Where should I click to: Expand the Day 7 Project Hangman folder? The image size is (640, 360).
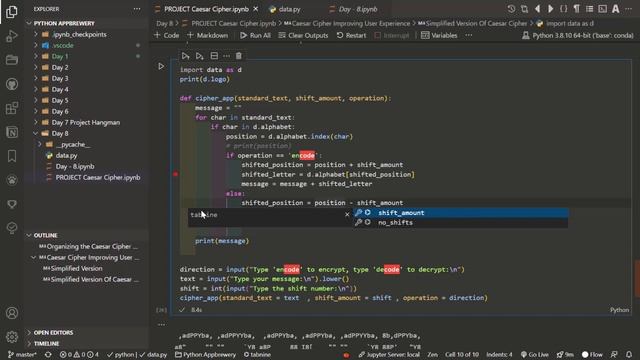click(86, 122)
